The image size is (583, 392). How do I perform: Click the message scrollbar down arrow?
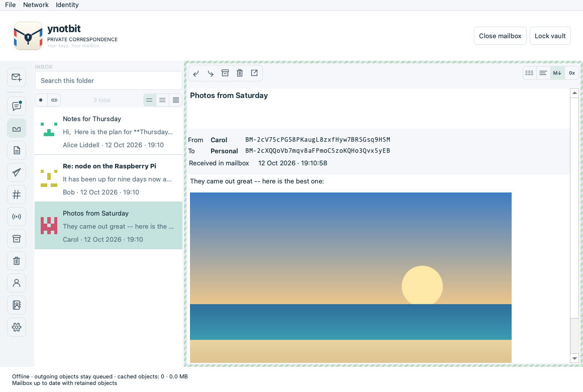[x=574, y=358]
